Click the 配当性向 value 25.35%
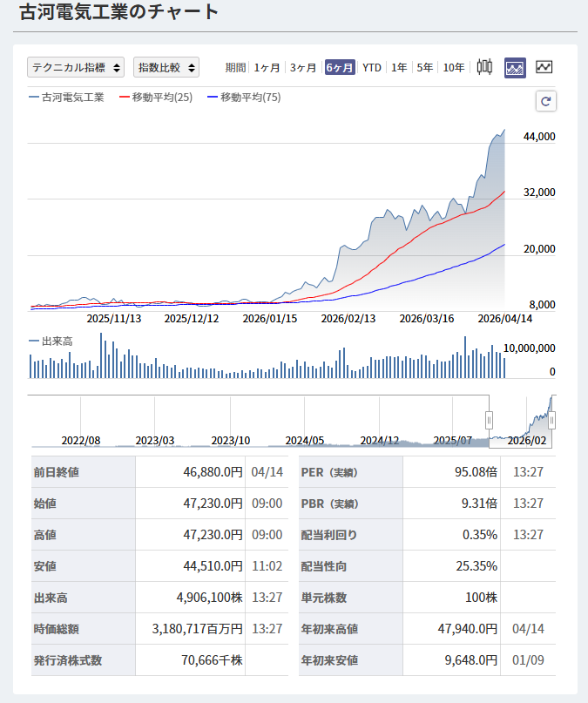Screen dimensions: 588x703 click(x=476, y=566)
